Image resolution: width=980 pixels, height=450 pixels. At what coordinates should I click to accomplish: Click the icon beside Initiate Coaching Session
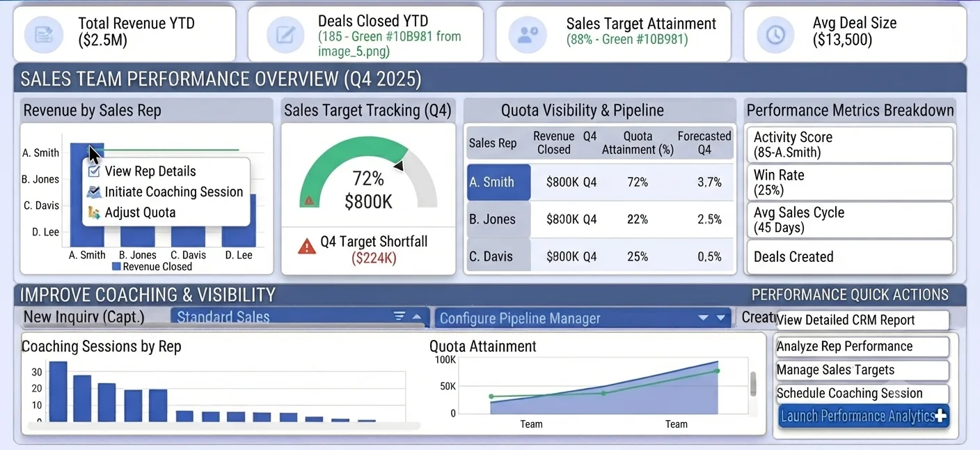(x=94, y=192)
